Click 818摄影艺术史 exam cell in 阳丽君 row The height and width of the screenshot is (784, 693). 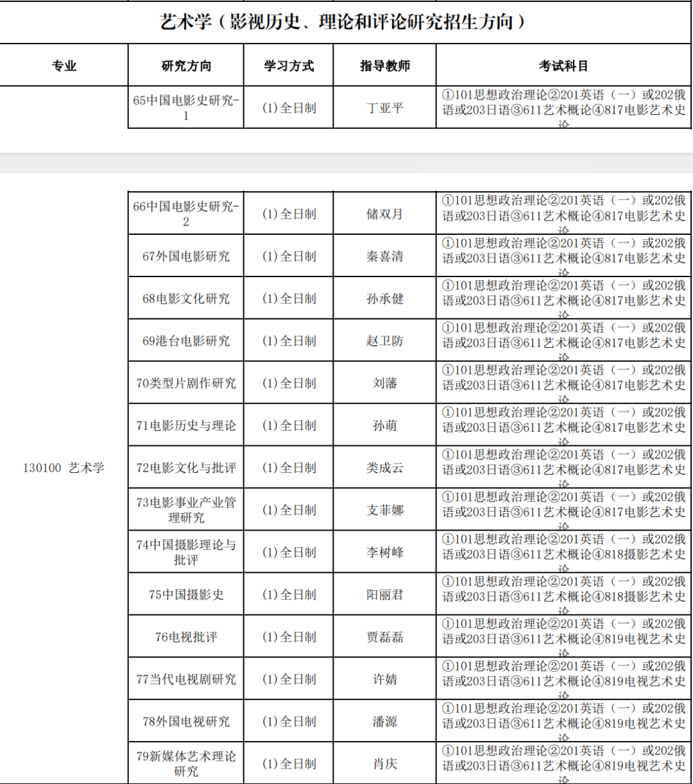[563, 595]
